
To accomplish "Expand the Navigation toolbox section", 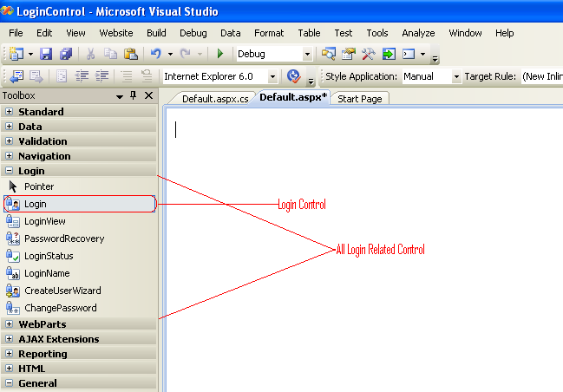I will (10, 156).
